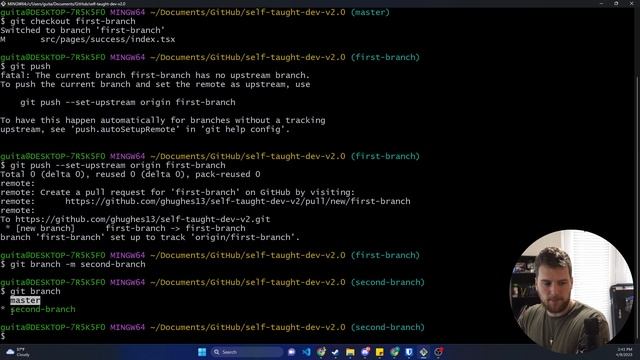Viewport: 640px width, 360px height.
Task: Open the clock and date in system tray
Action: point(624,352)
